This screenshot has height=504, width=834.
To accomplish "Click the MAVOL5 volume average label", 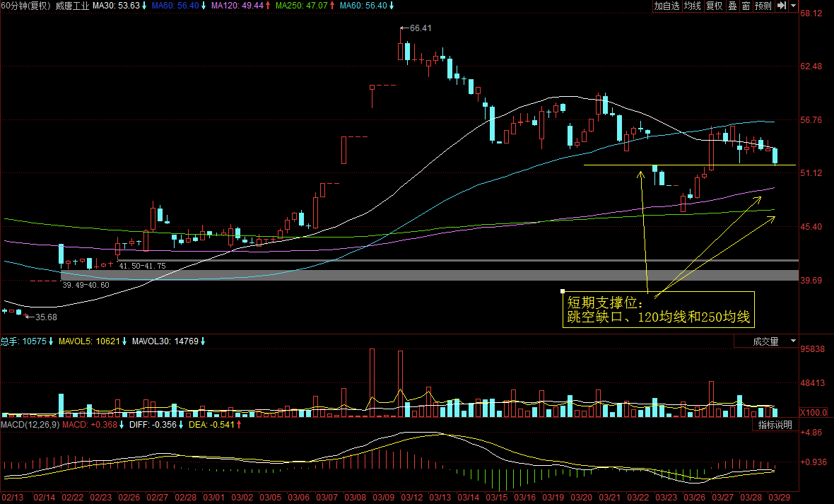I will tap(92, 342).
